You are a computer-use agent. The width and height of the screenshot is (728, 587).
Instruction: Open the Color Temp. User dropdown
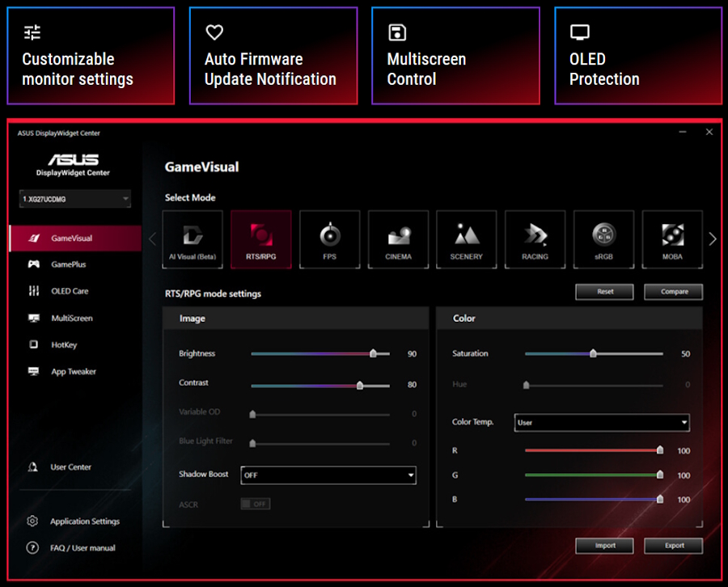pyautogui.click(x=602, y=422)
